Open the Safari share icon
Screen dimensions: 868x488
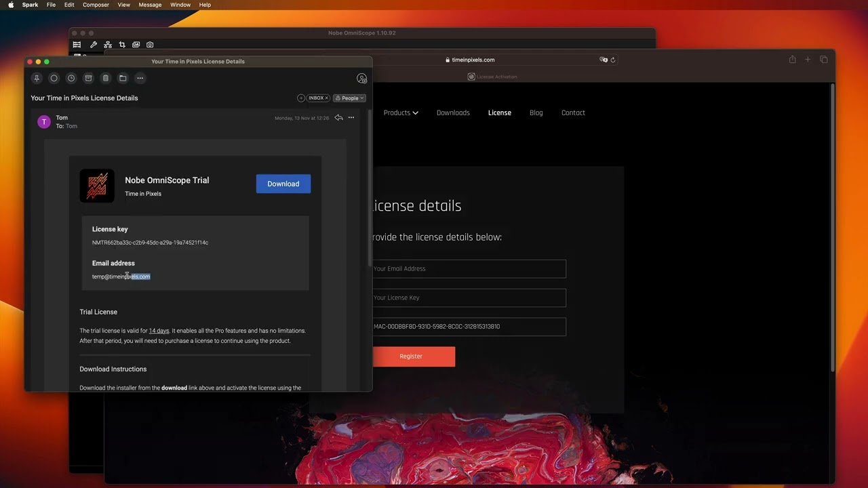click(x=792, y=60)
